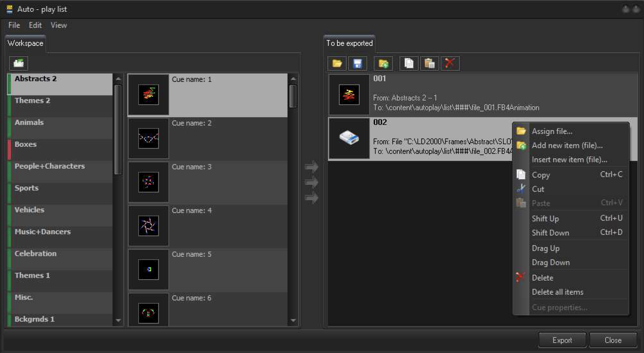644x353 pixels.
Task: Click "From: Abstracts 2 -- 1" text
Action: coord(405,98)
